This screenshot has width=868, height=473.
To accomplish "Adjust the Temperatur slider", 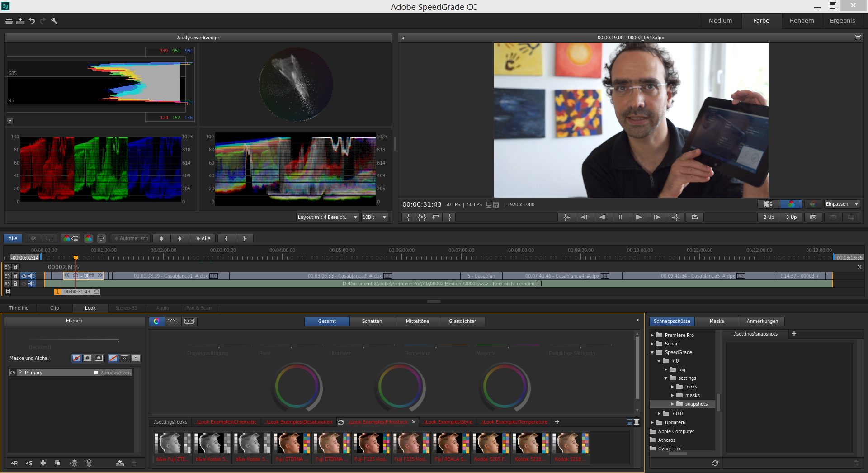I will click(x=436, y=345).
